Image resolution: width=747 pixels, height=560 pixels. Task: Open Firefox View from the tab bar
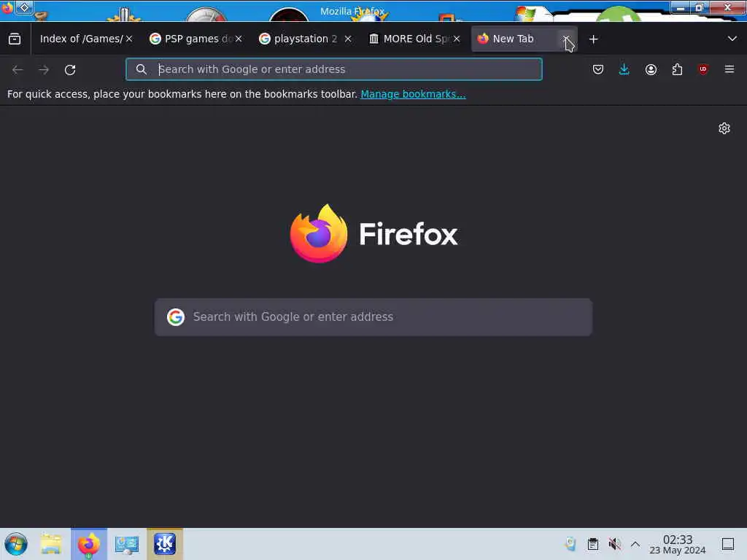click(x=15, y=39)
